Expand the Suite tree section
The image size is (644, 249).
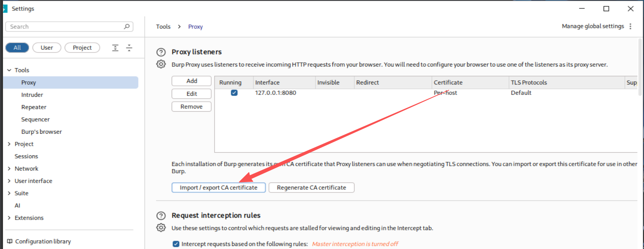(x=9, y=193)
